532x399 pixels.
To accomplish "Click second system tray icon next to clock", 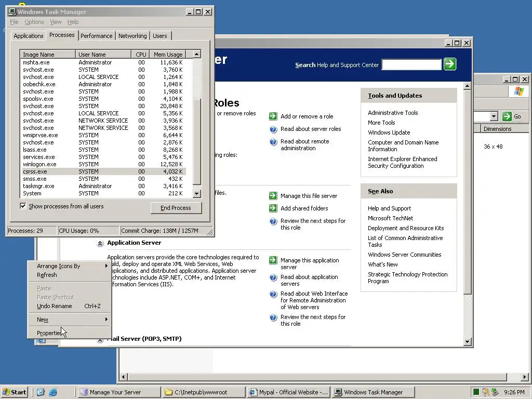I will 486,392.
